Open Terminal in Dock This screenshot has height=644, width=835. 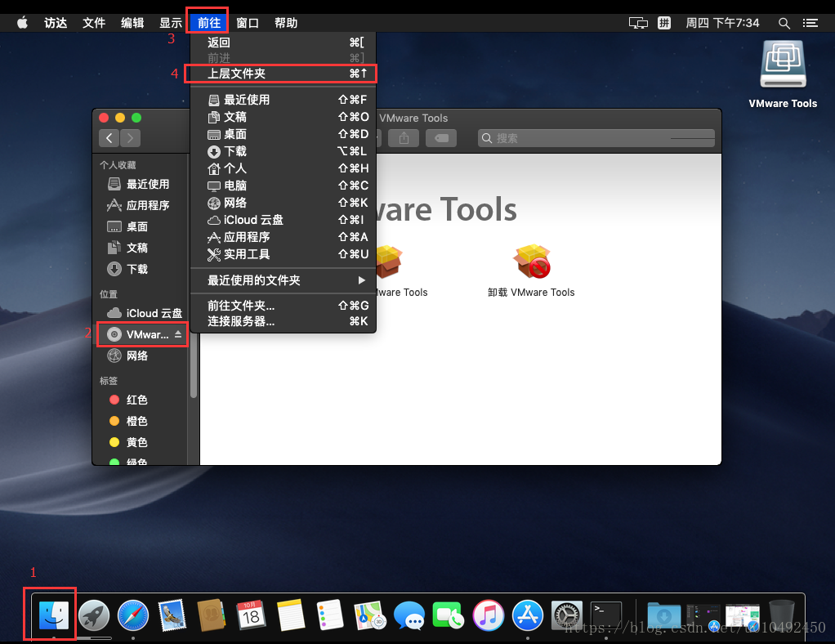click(x=606, y=615)
